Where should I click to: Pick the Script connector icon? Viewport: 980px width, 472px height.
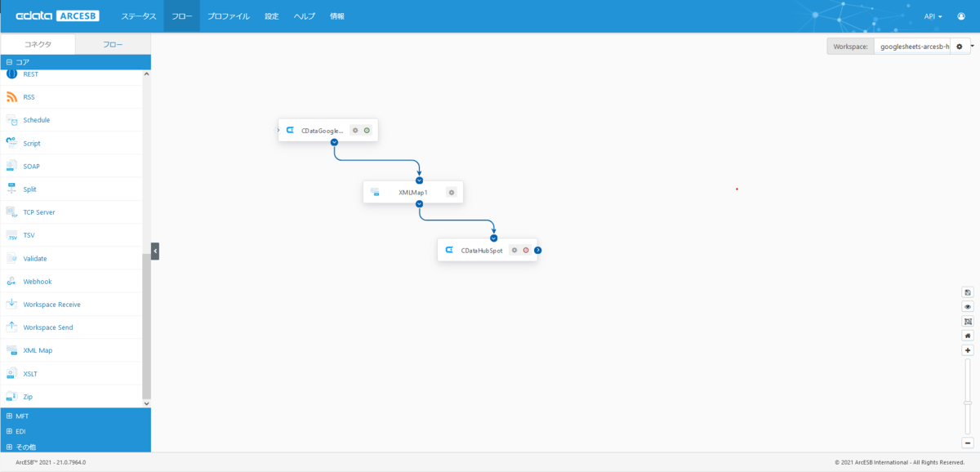tap(11, 143)
